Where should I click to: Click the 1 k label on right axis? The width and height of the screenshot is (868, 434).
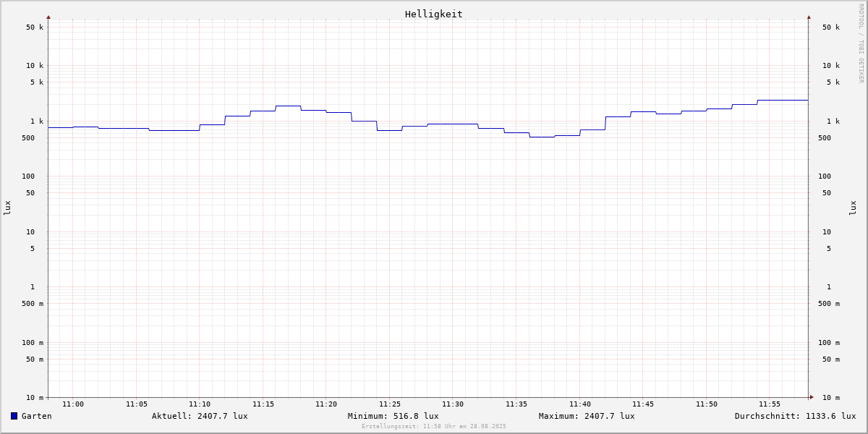click(x=833, y=122)
